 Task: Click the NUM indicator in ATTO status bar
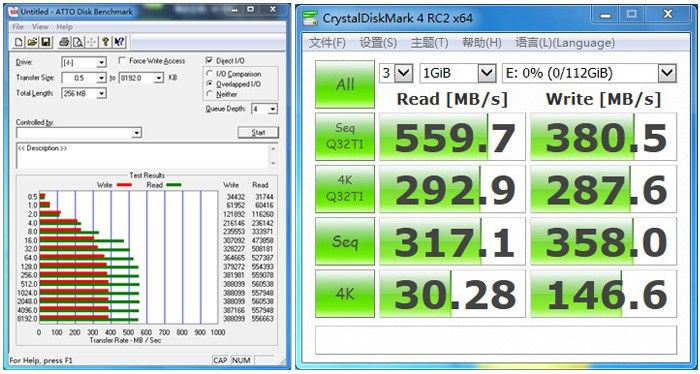point(242,360)
